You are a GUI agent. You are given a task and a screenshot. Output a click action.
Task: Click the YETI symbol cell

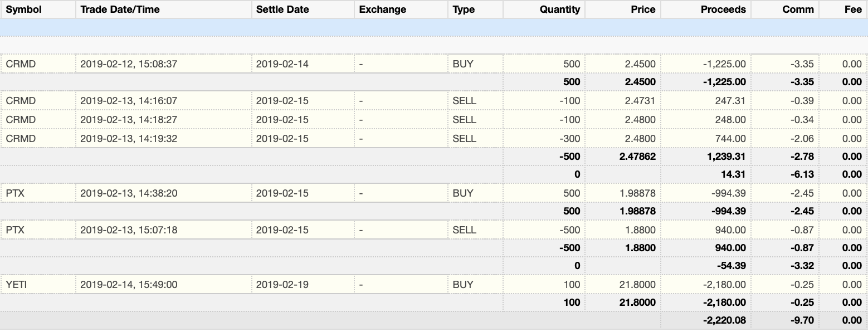[17, 285]
